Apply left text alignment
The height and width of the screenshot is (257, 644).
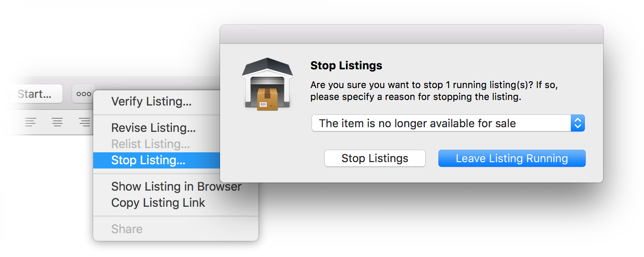[x=30, y=123]
